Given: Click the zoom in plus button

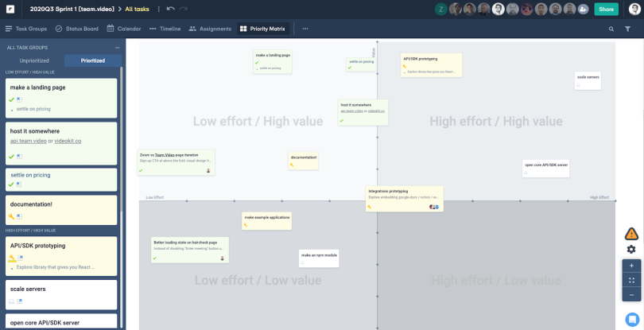Looking at the screenshot, I should coord(631,266).
